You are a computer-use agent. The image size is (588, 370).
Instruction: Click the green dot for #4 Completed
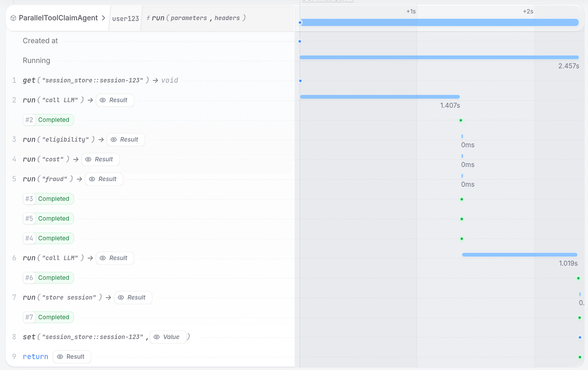462,239
